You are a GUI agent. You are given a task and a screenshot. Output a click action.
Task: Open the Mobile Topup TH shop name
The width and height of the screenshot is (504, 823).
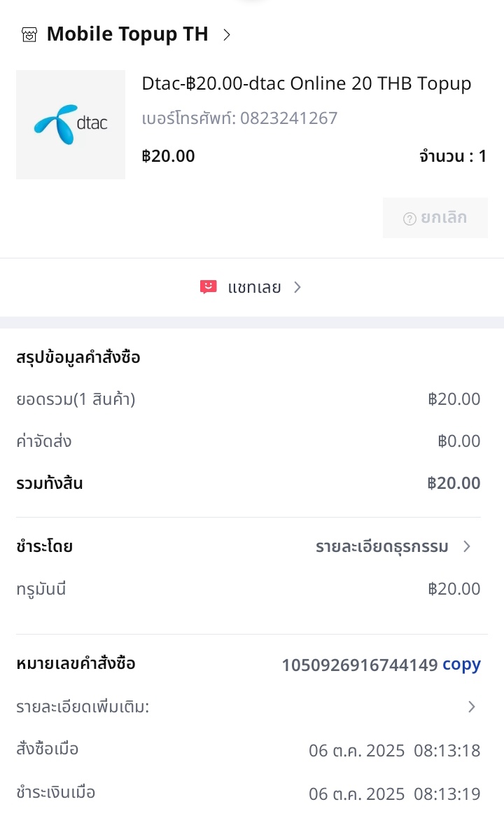[x=127, y=34]
